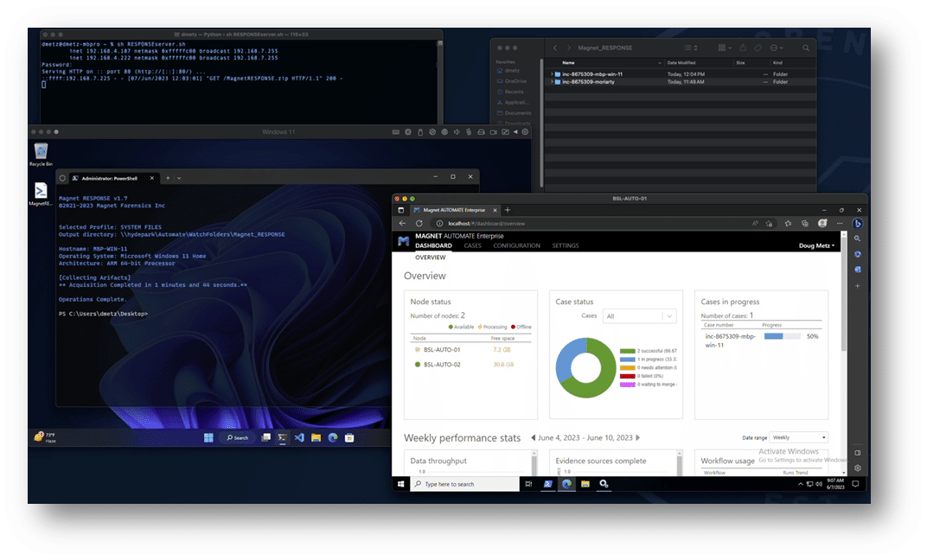Screen dimensions: 927x560
Task: Open Finder grouping dropdown
Action: [x=725, y=48]
